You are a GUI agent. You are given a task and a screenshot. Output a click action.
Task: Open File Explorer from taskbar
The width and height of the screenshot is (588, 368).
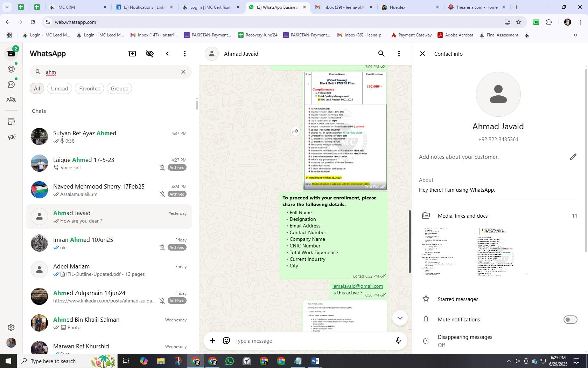pyautogui.click(x=161, y=361)
